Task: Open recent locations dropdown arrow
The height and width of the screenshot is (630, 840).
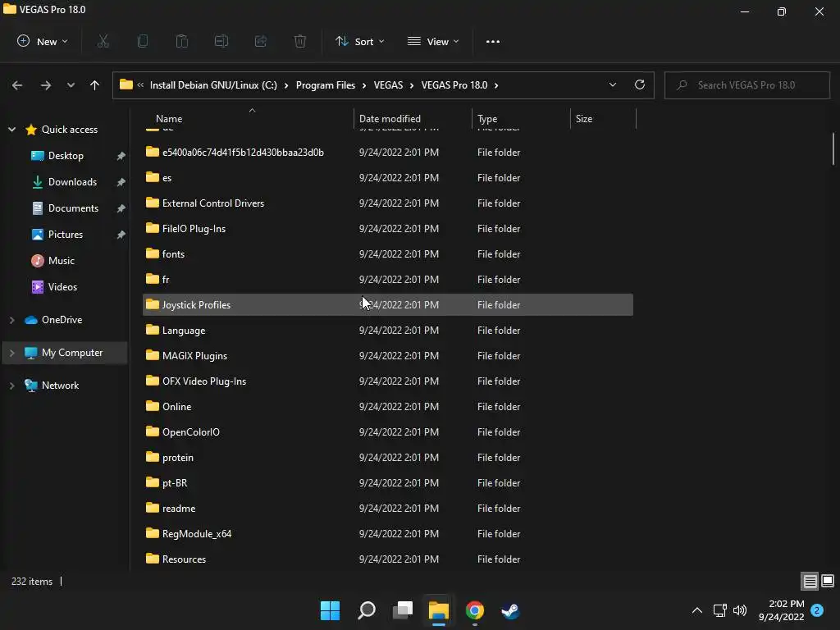Action: [x=71, y=85]
